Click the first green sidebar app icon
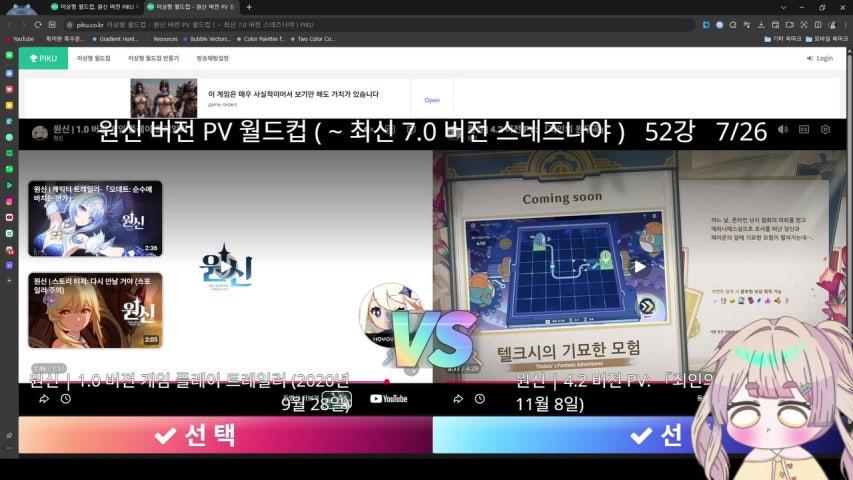853x480 pixels. pyautogui.click(x=9, y=55)
